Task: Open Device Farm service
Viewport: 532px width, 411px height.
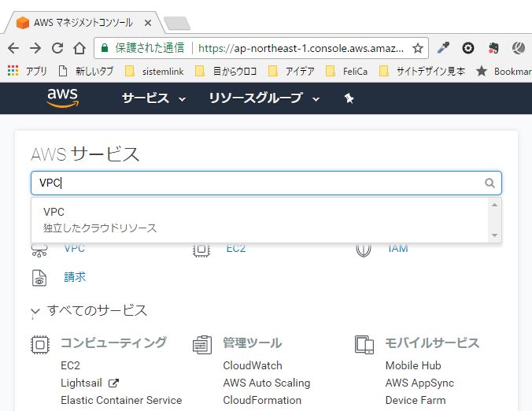Action: (x=416, y=400)
